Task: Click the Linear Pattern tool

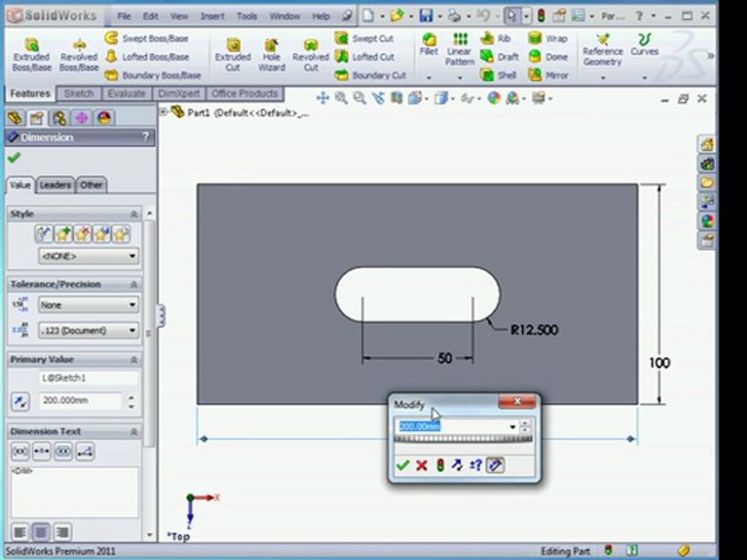Action: click(460, 49)
